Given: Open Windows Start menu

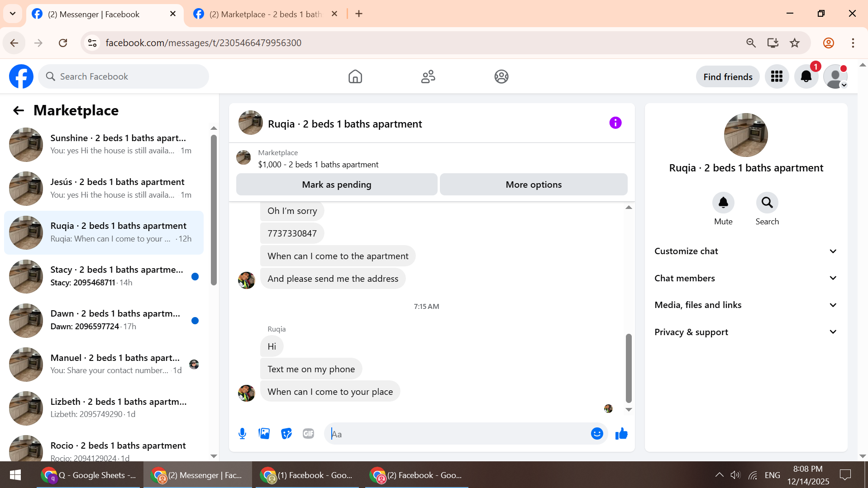Looking at the screenshot, I should pos(15,475).
